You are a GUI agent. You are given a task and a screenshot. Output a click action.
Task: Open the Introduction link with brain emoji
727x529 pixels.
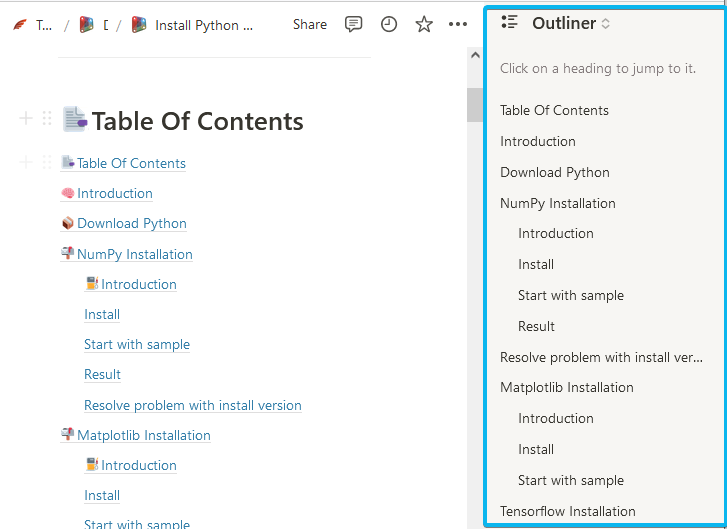pos(114,193)
